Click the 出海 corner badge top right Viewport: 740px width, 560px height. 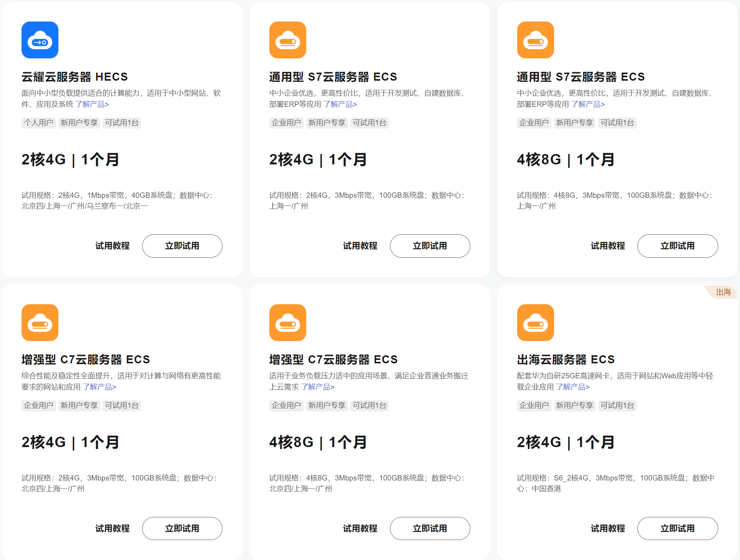tap(723, 292)
